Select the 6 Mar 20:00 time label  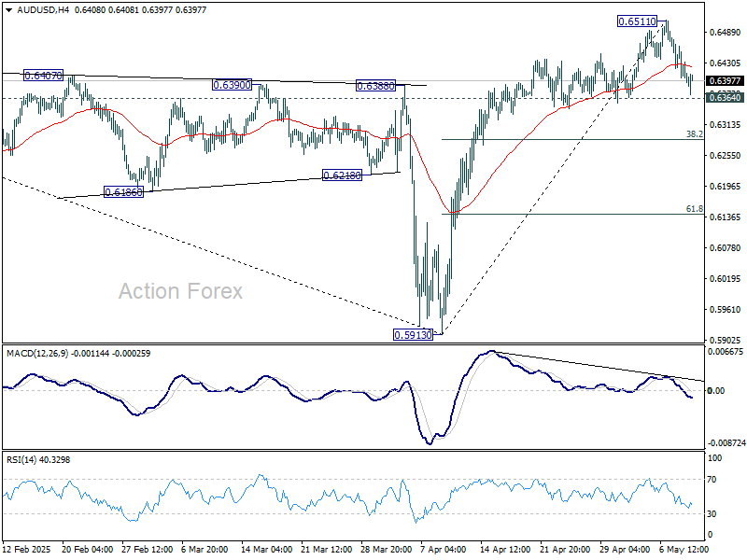pyautogui.click(x=204, y=549)
